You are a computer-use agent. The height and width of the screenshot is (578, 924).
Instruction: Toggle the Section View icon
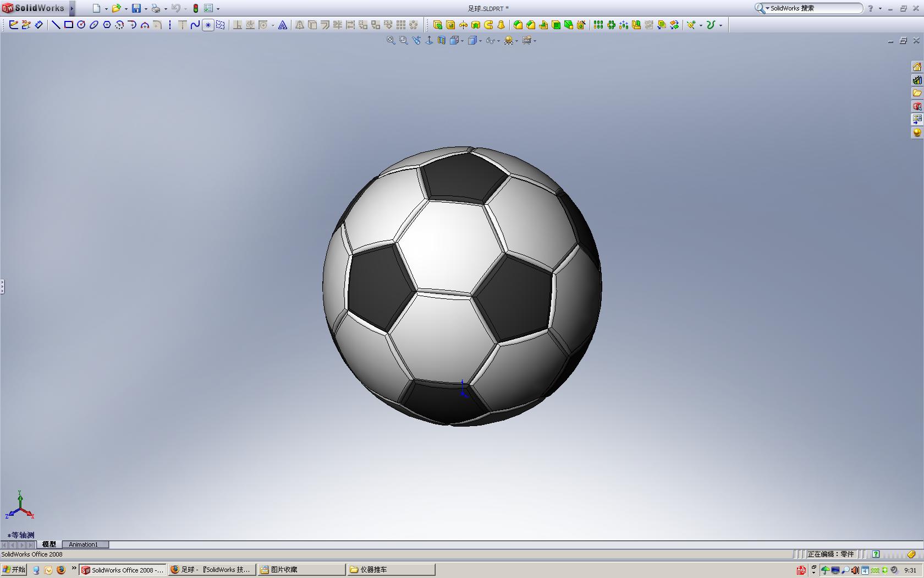[x=441, y=40]
